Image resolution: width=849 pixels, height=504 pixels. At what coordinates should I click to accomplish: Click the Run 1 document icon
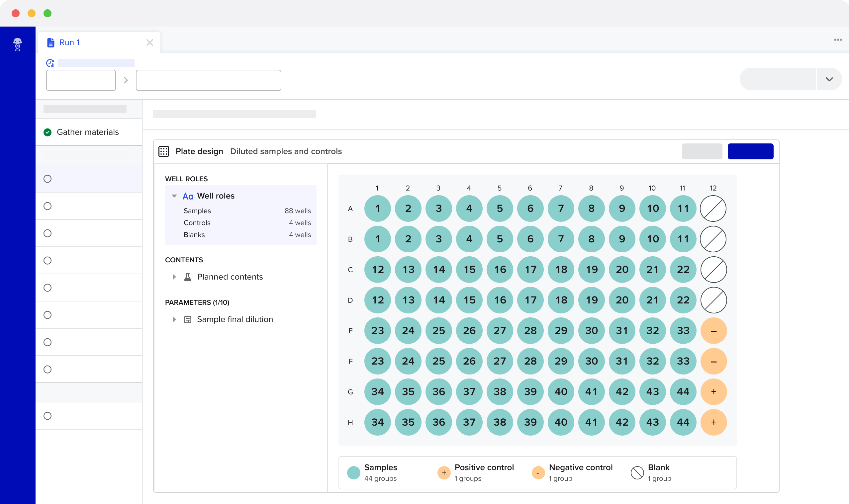(50, 42)
